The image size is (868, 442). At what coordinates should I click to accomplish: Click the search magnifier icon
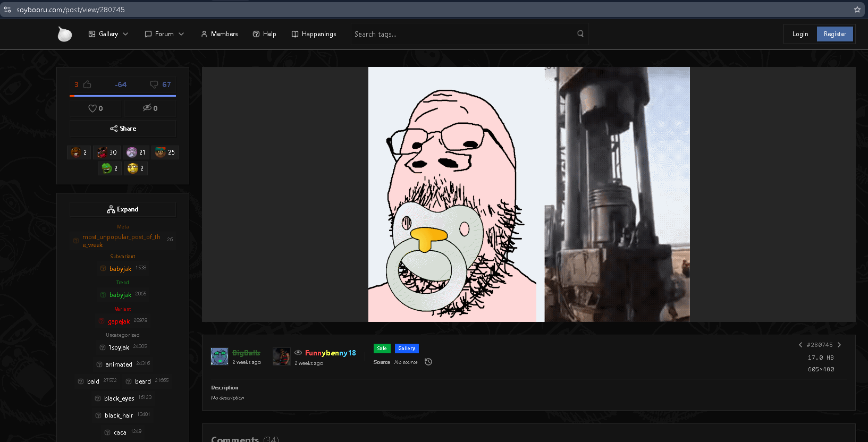pos(580,33)
